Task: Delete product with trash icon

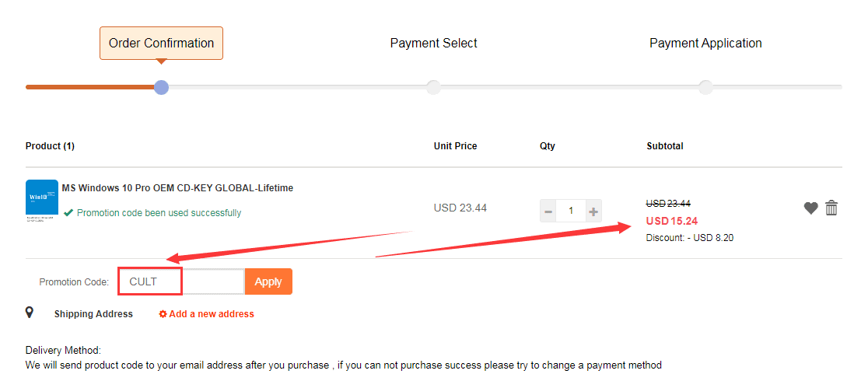Action: (x=831, y=208)
